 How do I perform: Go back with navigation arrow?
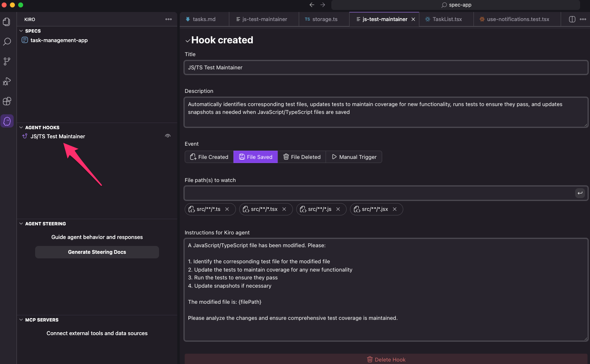click(x=312, y=5)
